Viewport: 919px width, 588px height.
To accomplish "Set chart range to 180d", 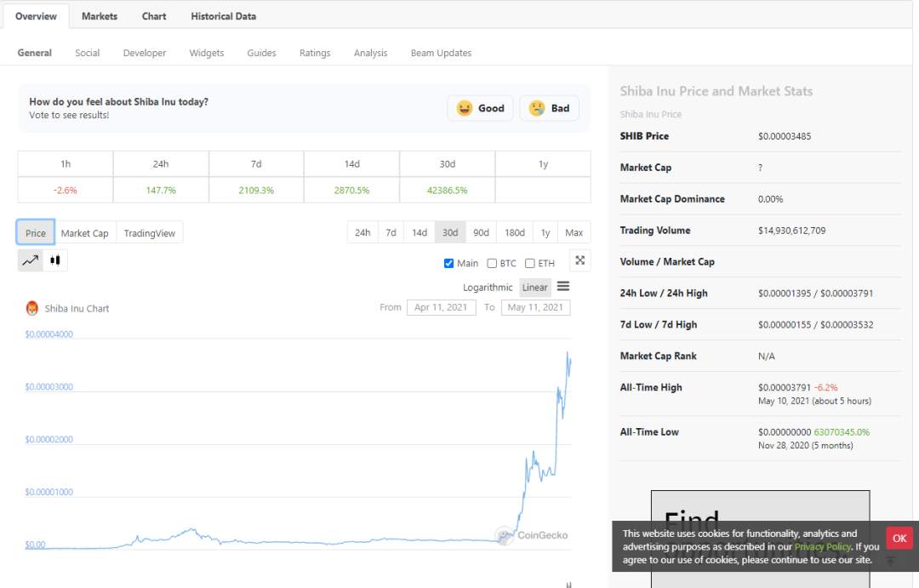I will [515, 232].
